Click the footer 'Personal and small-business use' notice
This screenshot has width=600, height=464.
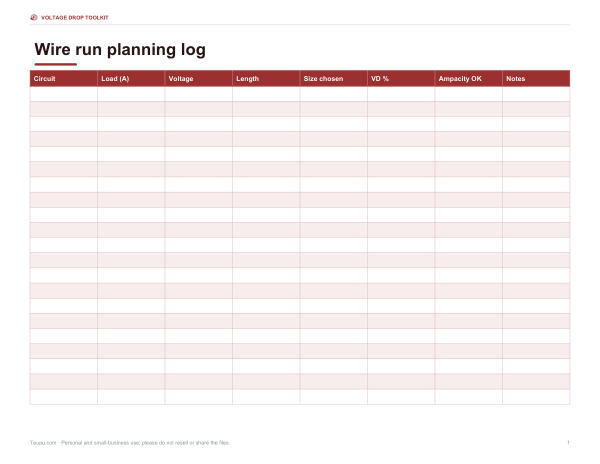tap(130, 443)
